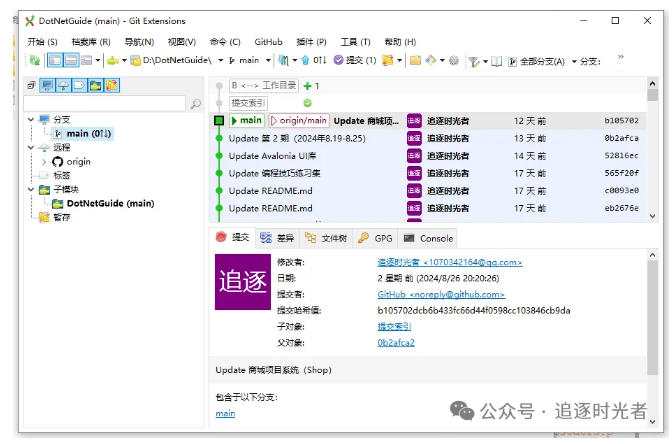Image resolution: width=672 pixels, height=444 pixels.
Task: Open the main branch selector dropdown in toolbar
Action: click(268, 60)
